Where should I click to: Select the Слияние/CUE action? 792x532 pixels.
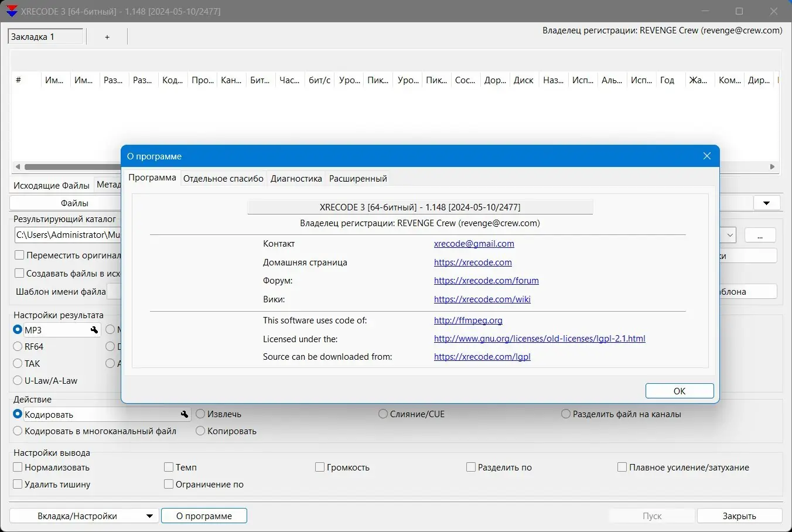pyautogui.click(x=383, y=414)
